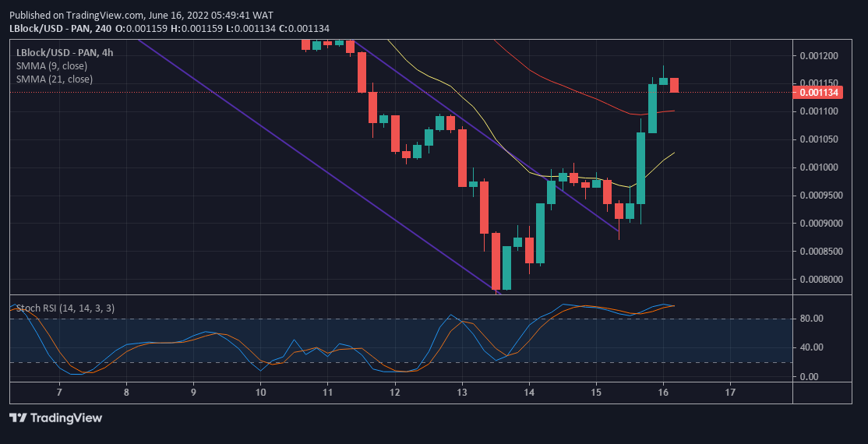Click the 0.001050 price axis label
Viewport: 868px width, 444px height.
pyautogui.click(x=818, y=139)
